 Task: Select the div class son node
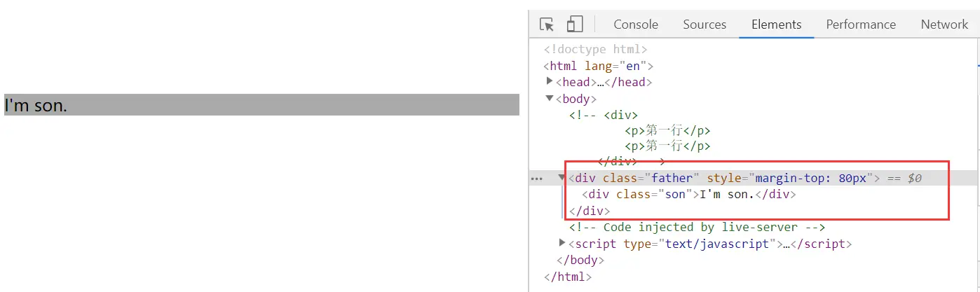point(689,195)
